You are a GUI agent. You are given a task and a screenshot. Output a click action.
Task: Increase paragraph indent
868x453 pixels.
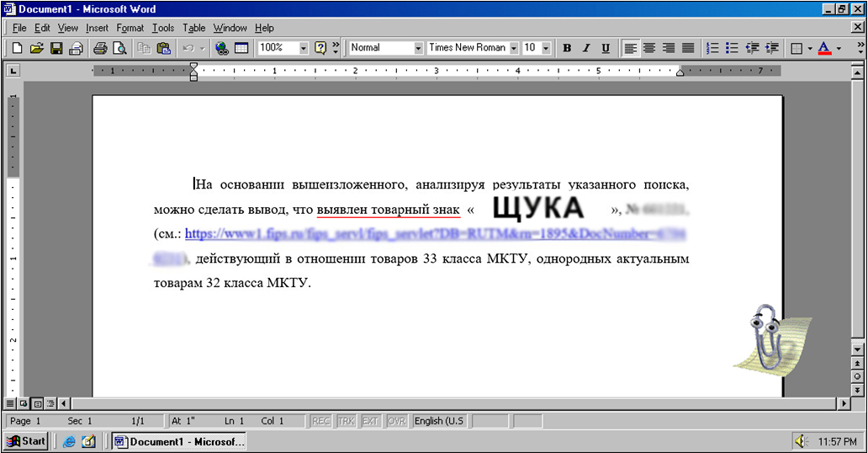[771, 48]
